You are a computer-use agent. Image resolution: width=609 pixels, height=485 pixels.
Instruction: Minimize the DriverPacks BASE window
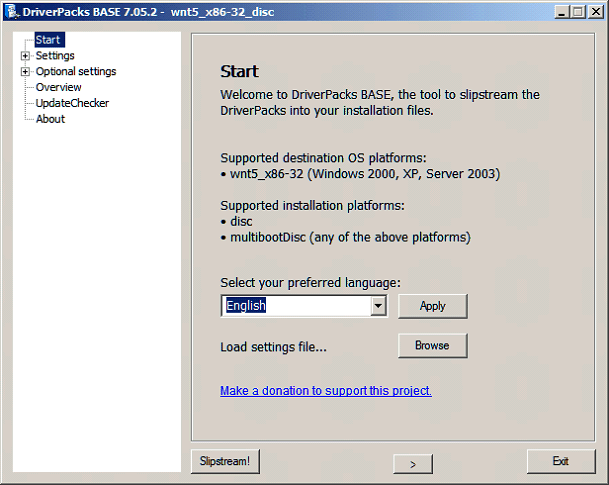[x=561, y=12]
